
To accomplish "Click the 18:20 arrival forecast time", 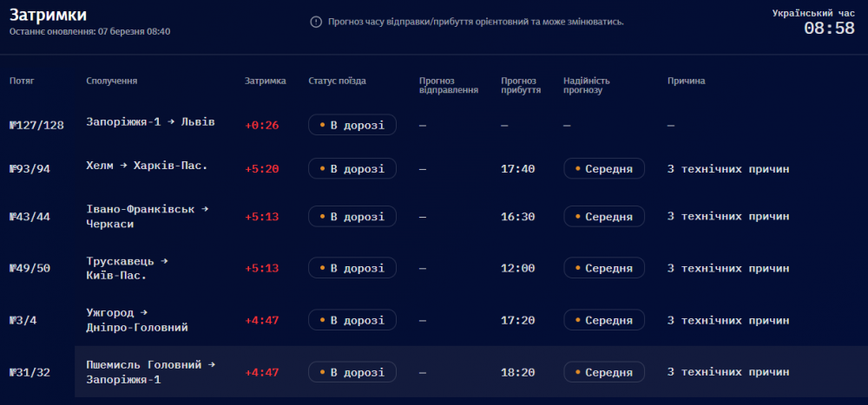I will pyautogui.click(x=517, y=373).
